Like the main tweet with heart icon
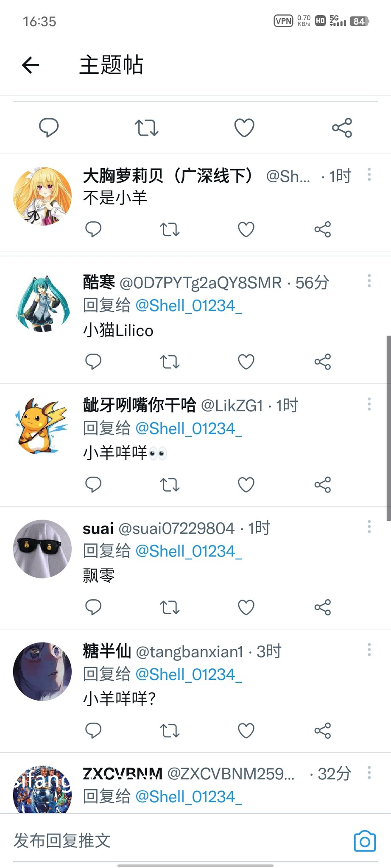This screenshot has width=391, height=868. pyautogui.click(x=244, y=128)
